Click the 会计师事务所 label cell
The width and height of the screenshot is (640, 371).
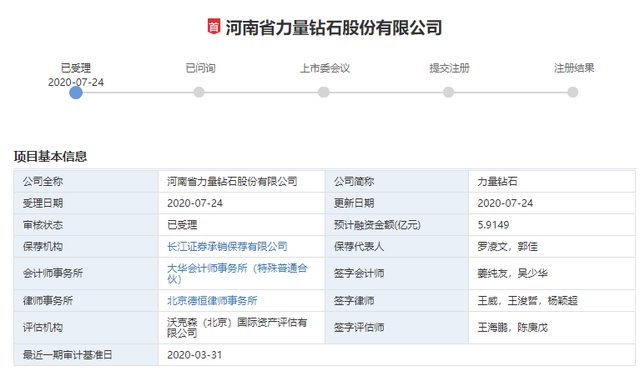pyautogui.click(x=86, y=273)
